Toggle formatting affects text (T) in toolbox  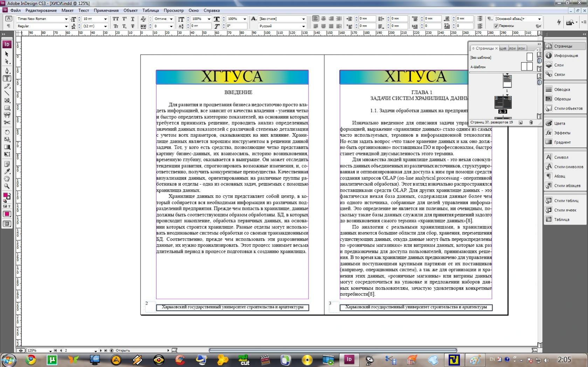coord(9,206)
